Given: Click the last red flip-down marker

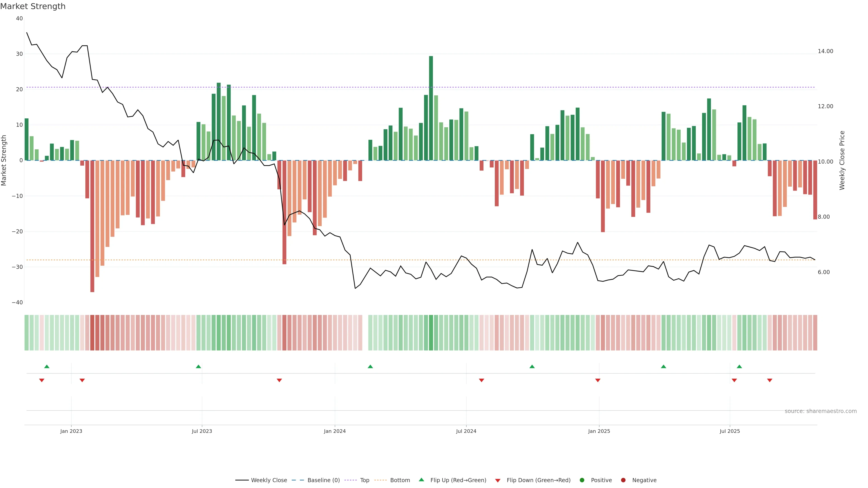Looking at the screenshot, I should [770, 380].
